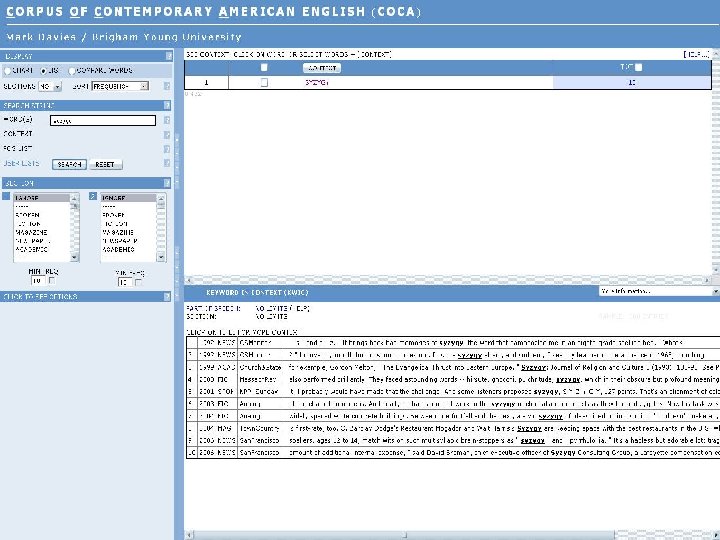Open help icon on Click to See Options bar
The width and height of the screenshot is (720, 540).
point(167,297)
